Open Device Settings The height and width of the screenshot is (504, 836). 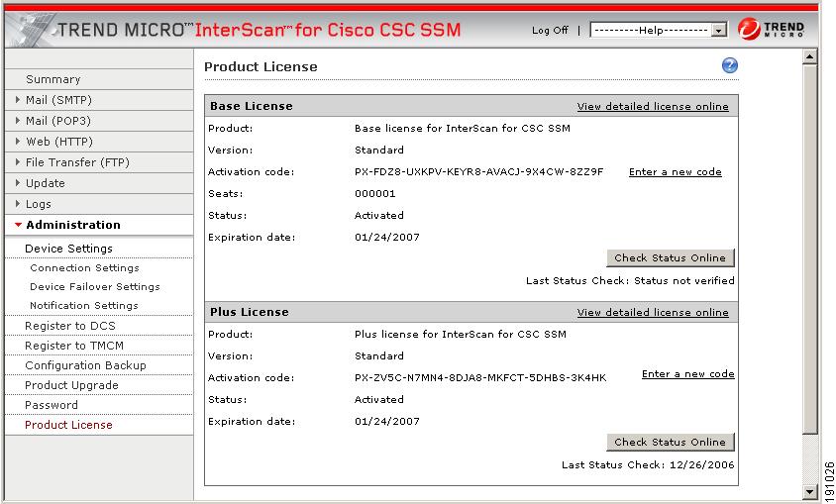point(68,249)
